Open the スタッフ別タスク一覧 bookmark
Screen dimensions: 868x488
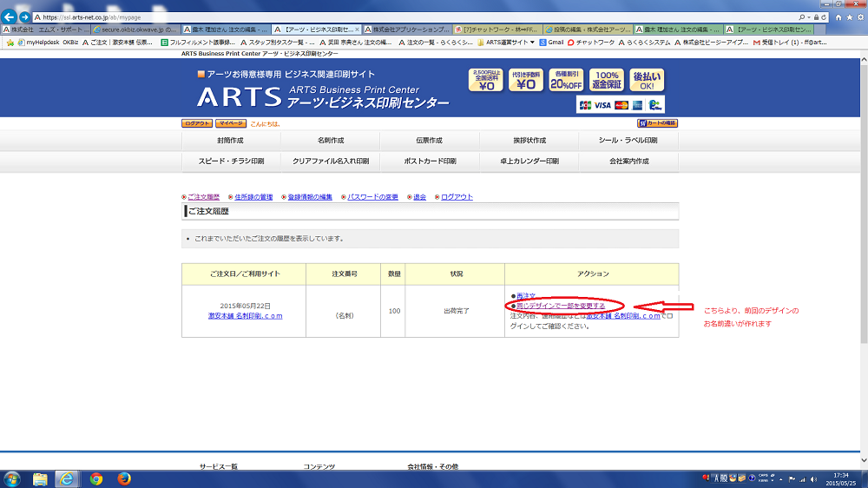pyautogui.click(x=277, y=42)
